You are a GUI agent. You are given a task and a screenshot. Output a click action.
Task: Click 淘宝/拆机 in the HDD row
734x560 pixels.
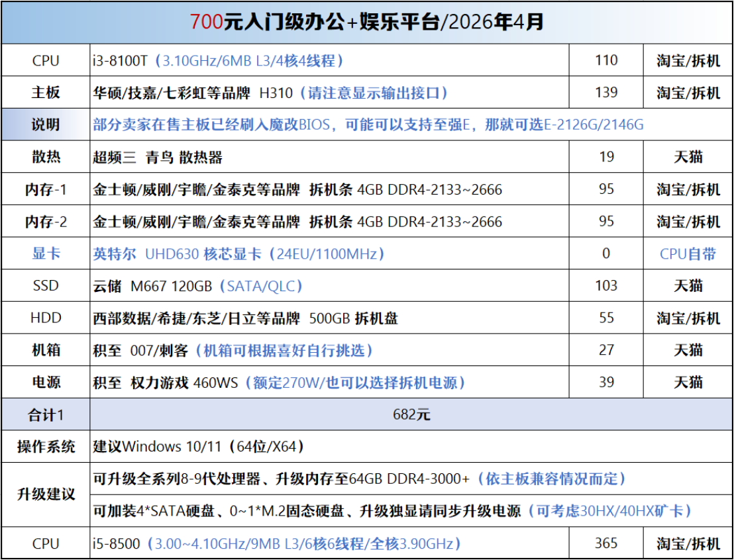pyautogui.click(x=688, y=318)
